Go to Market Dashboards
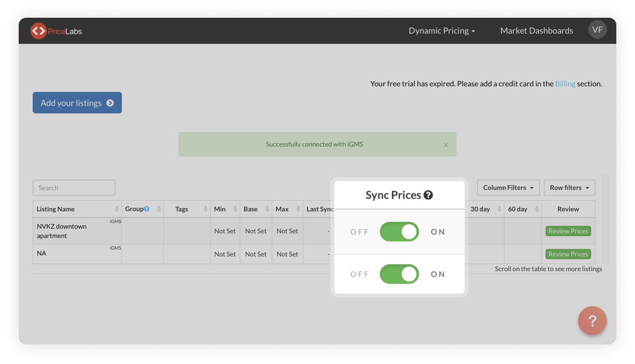Image resolution: width=635 pixels, height=364 pixels. tap(536, 31)
